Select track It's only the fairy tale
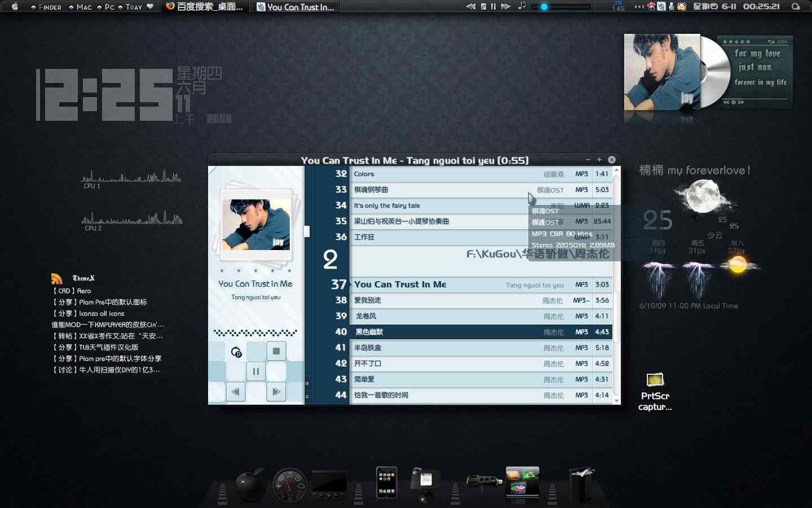 [x=482, y=205]
